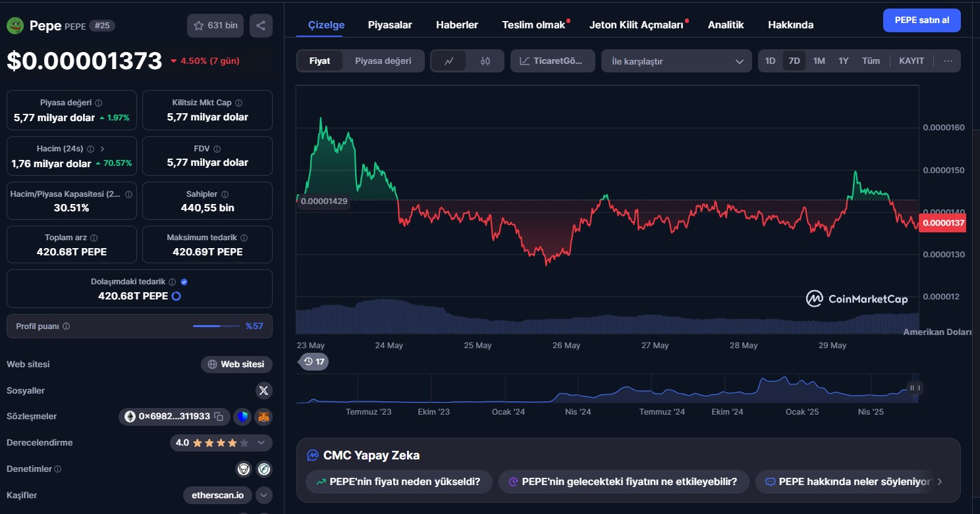Open the TradingView chart button
This screenshot has height=514, width=980.
pos(553,61)
